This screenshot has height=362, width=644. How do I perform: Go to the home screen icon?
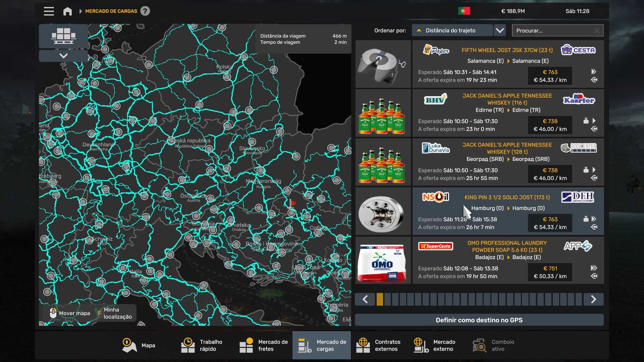67,11
